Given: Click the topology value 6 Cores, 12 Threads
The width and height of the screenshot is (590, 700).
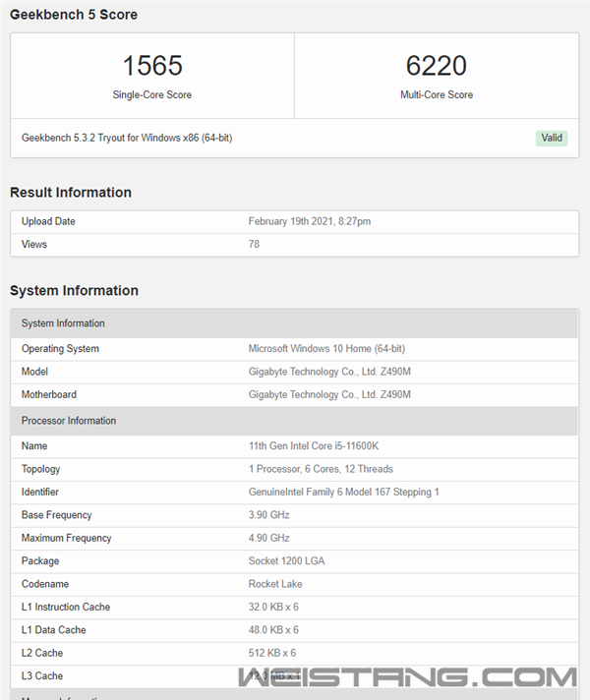Looking at the screenshot, I should click(321, 469).
